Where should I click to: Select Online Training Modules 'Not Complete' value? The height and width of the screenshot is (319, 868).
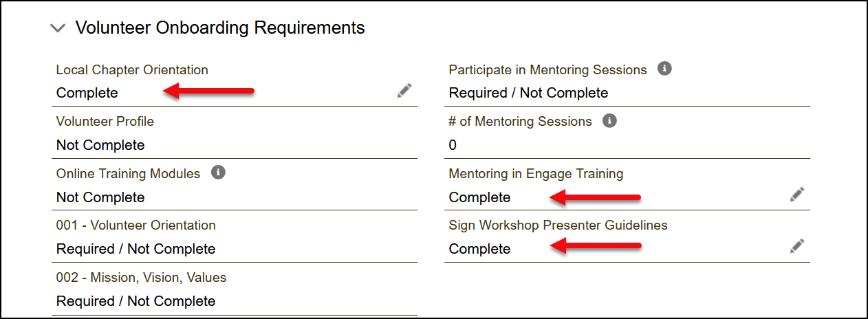click(x=100, y=197)
